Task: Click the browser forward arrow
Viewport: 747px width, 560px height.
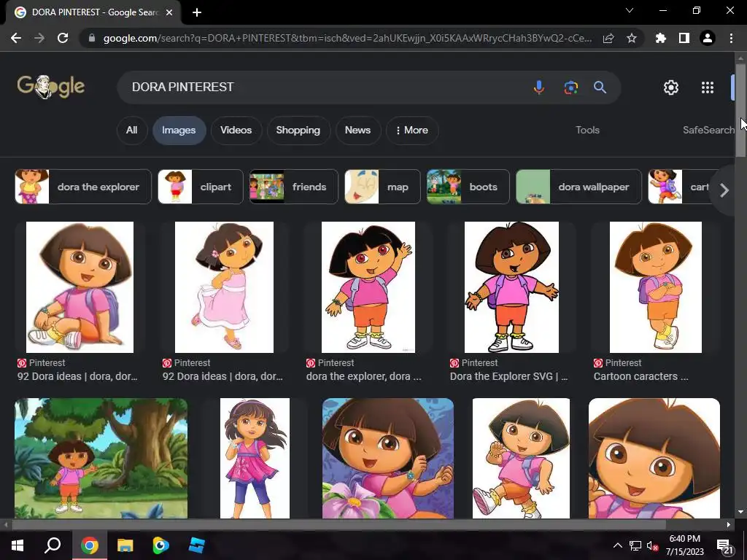Action: [x=39, y=38]
